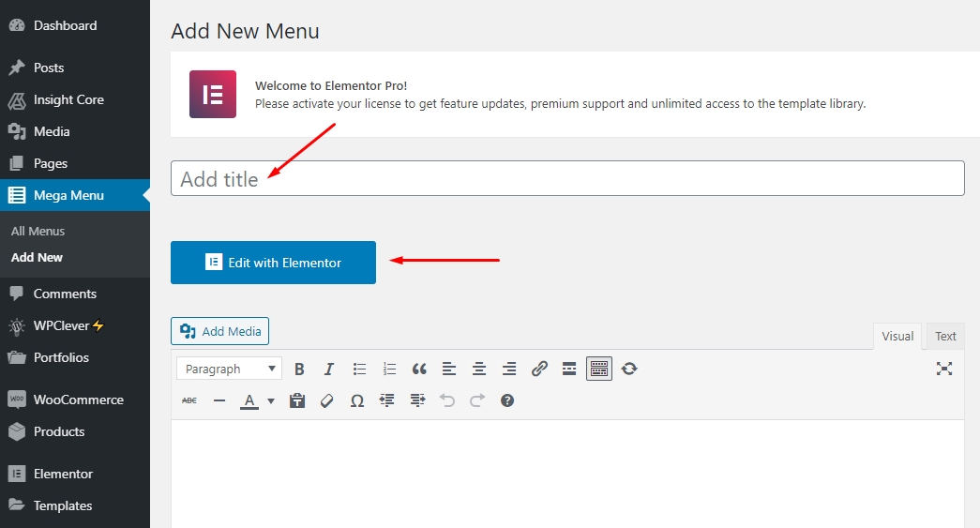Apply the text color A swatch
The width and height of the screenshot is (980, 528).
click(x=249, y=400)
